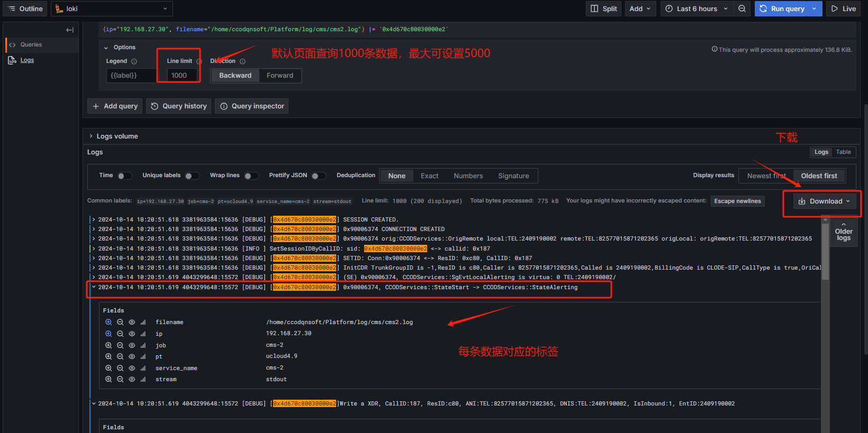Open Query history

179,106
